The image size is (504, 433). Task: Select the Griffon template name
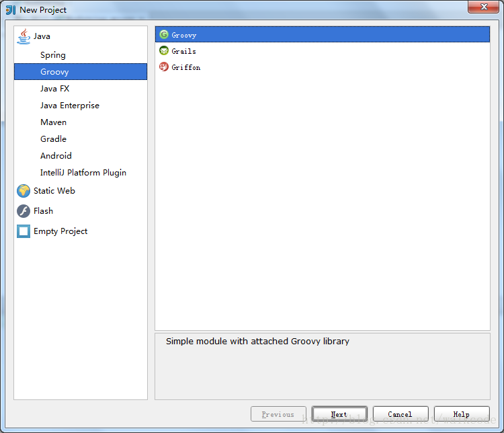tap(185, 67)
